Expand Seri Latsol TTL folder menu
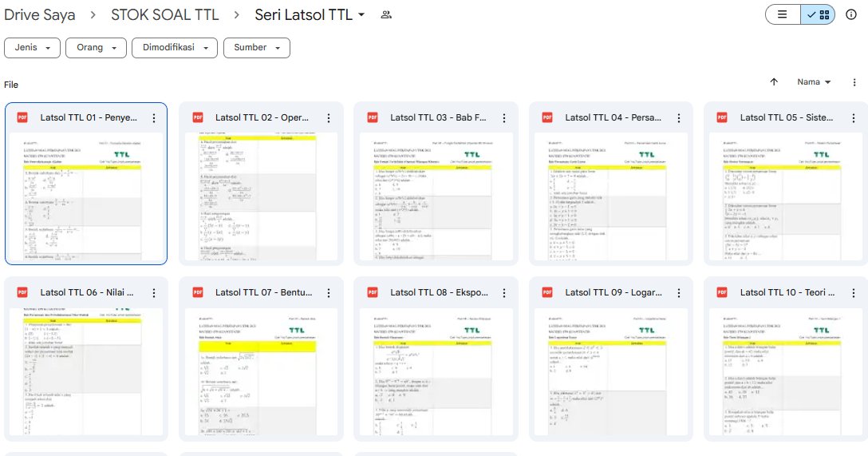Viewport: 868px width, 456px height. [361, 15]
